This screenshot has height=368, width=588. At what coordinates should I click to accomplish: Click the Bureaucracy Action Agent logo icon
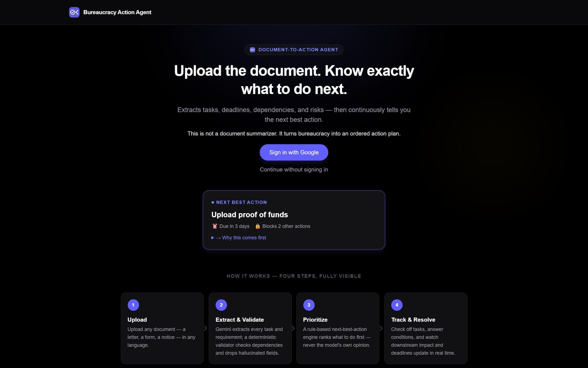[x=74, y=12]
